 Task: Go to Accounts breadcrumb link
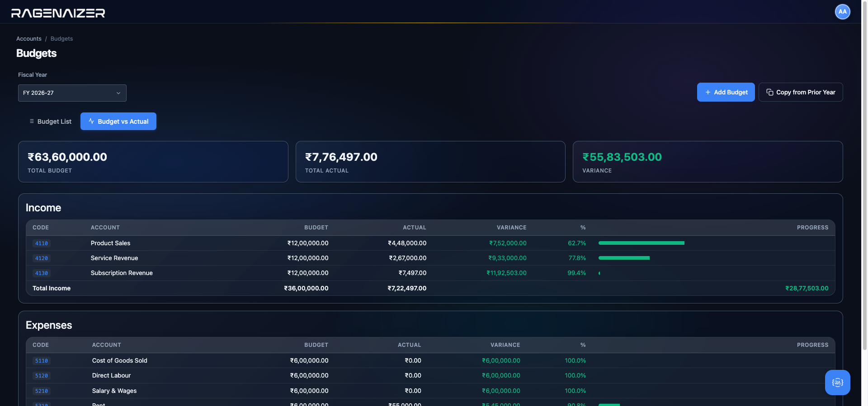click(x=29, y=39)
